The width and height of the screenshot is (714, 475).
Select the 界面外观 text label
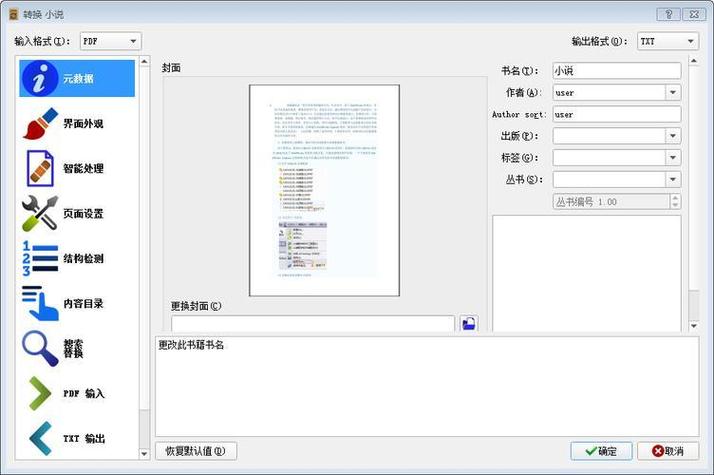(x=83, y=123)
